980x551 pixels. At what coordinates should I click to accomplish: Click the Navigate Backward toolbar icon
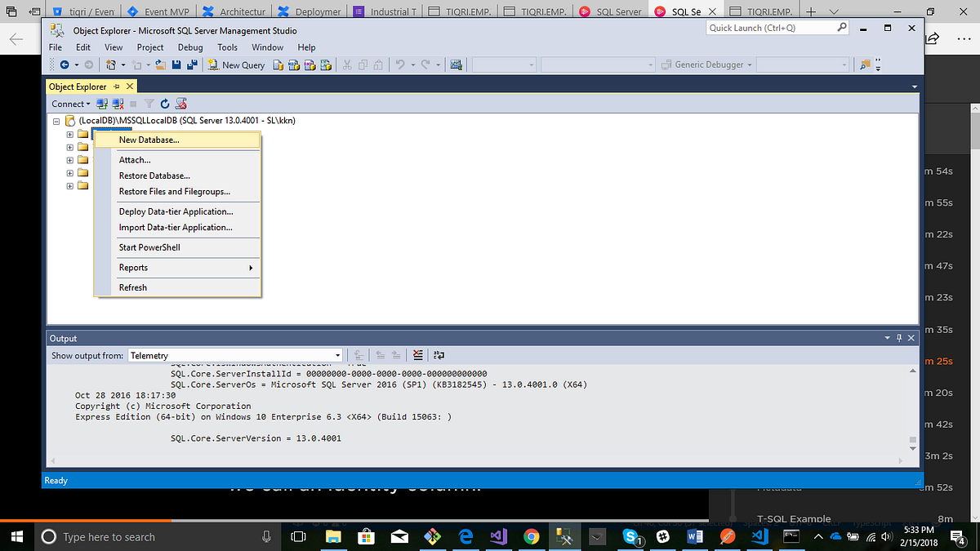[65, 64]
